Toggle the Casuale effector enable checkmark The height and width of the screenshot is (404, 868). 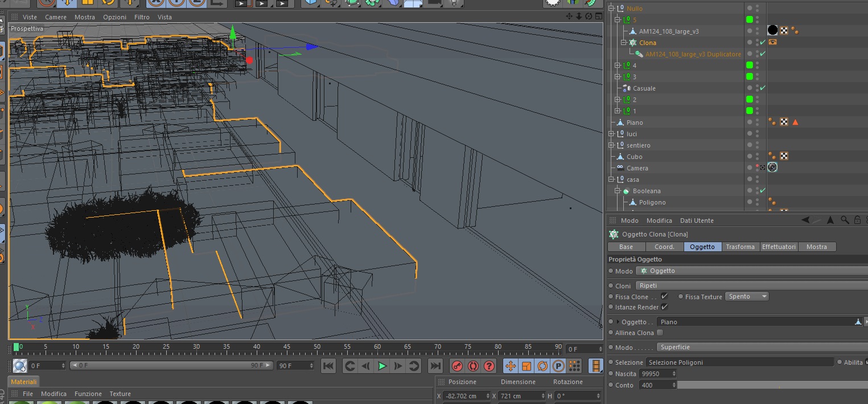(763, 88)
